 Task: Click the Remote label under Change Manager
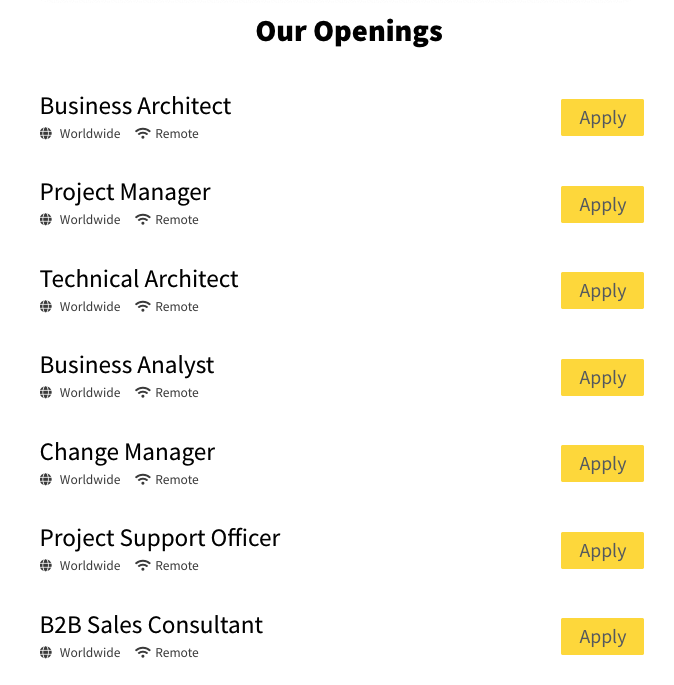tap(177, 480)
